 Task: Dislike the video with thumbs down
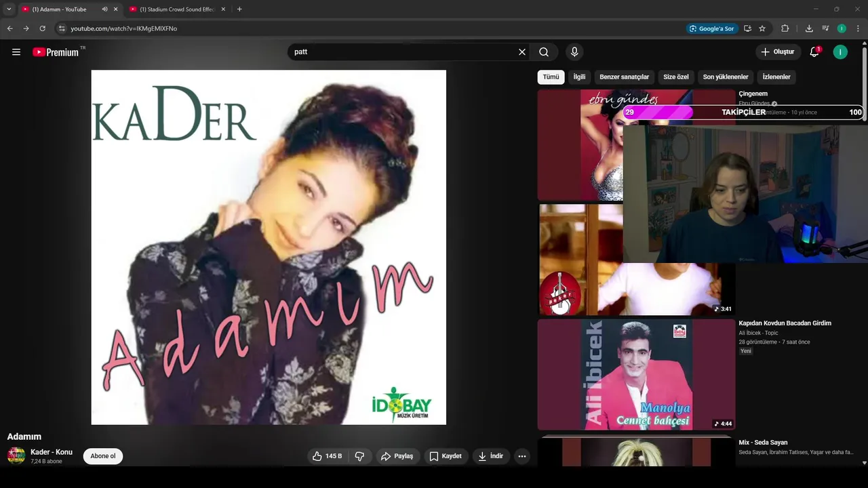tap(360, 456)
